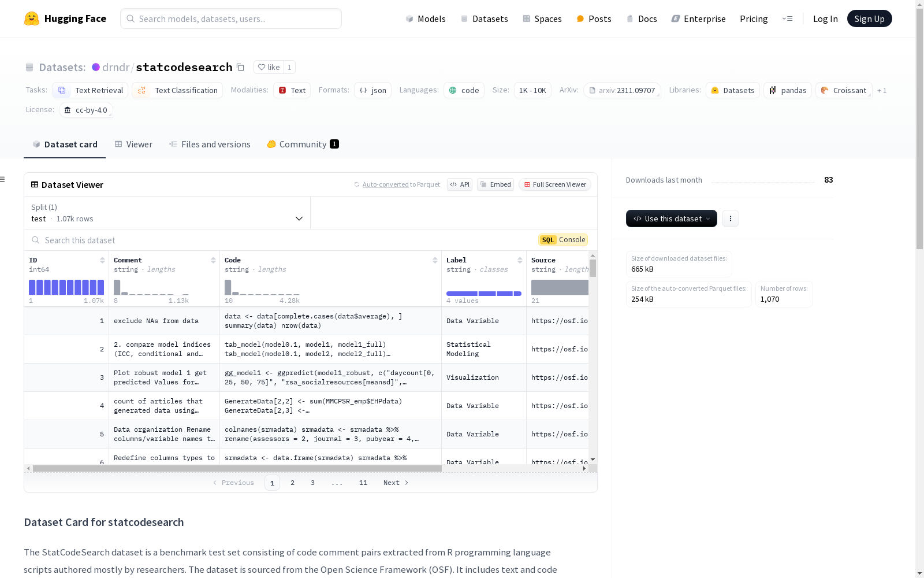
Task: Open the Community tab
Action: 303,144
